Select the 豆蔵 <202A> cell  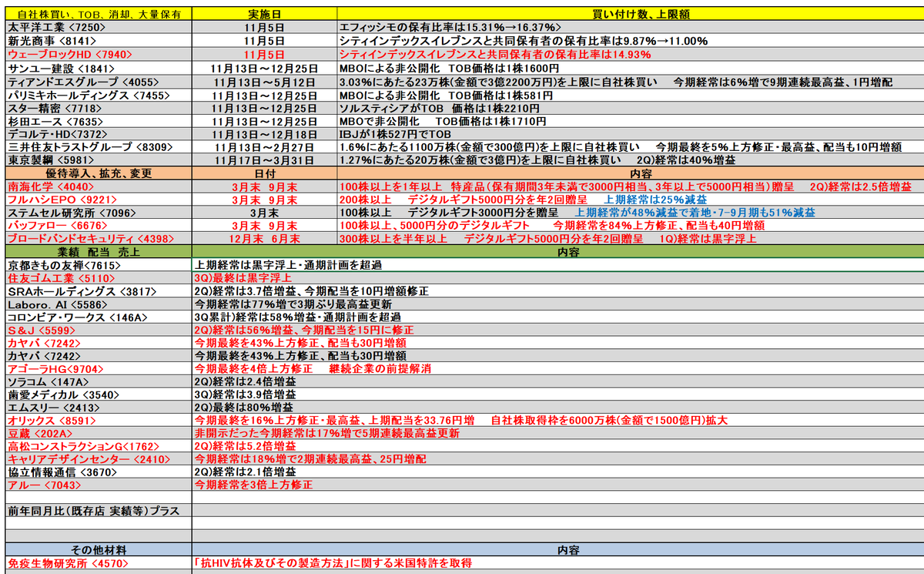click(x=98, y=434)
